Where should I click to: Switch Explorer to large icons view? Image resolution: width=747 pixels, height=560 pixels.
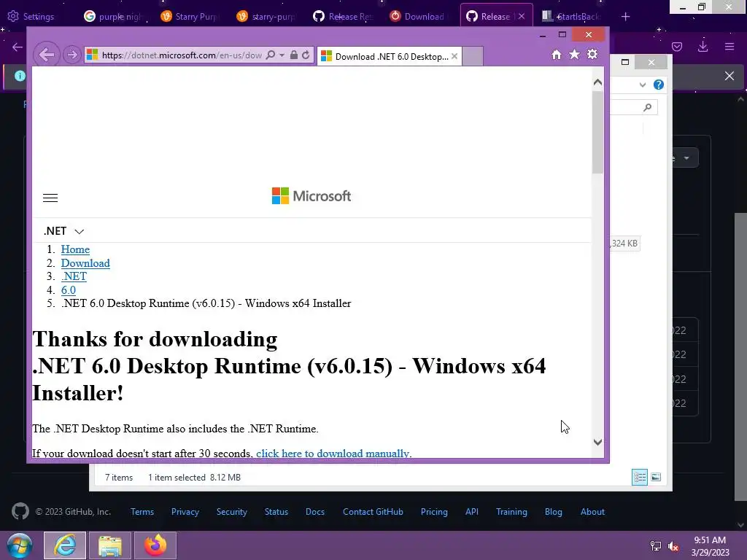point(656,477)
